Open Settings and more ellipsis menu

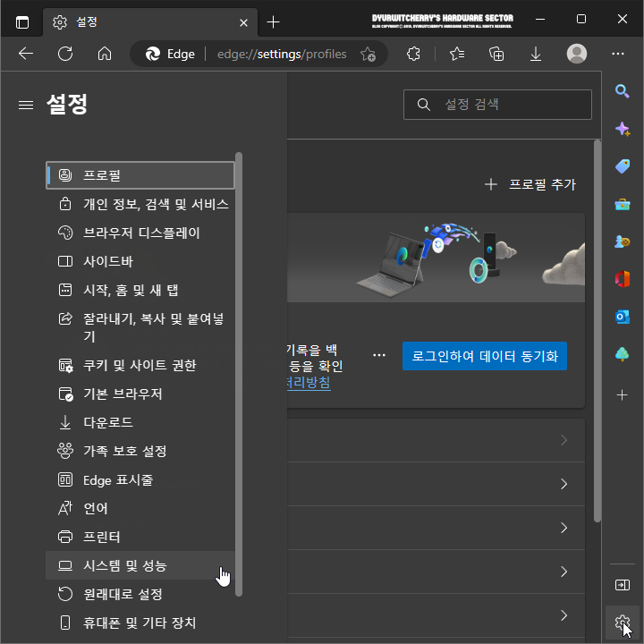tap(618, 54)
